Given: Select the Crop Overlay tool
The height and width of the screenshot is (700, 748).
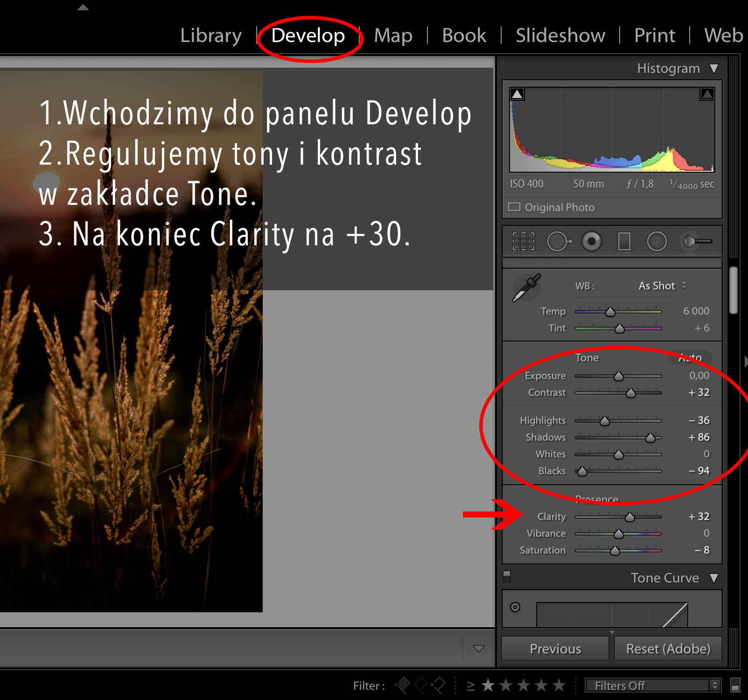Looking at the screenshot, I should click(x=523, y=242).
